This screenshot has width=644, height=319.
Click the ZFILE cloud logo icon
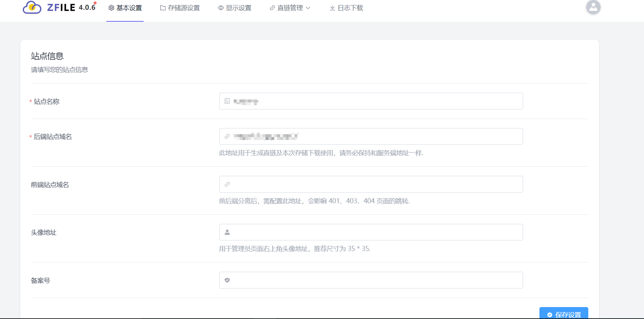[32, 7]
